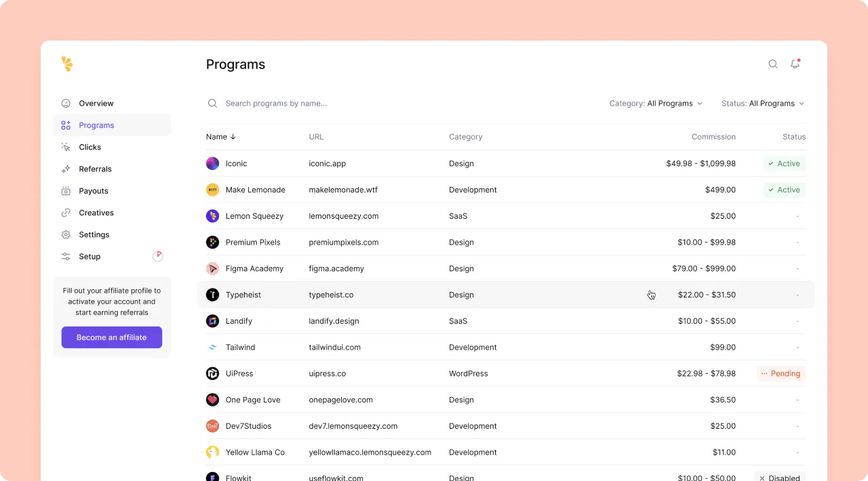This screenshot has width=868, height=481.
Task: Click the Iconic program thumbnail
Action: [212, 163]
